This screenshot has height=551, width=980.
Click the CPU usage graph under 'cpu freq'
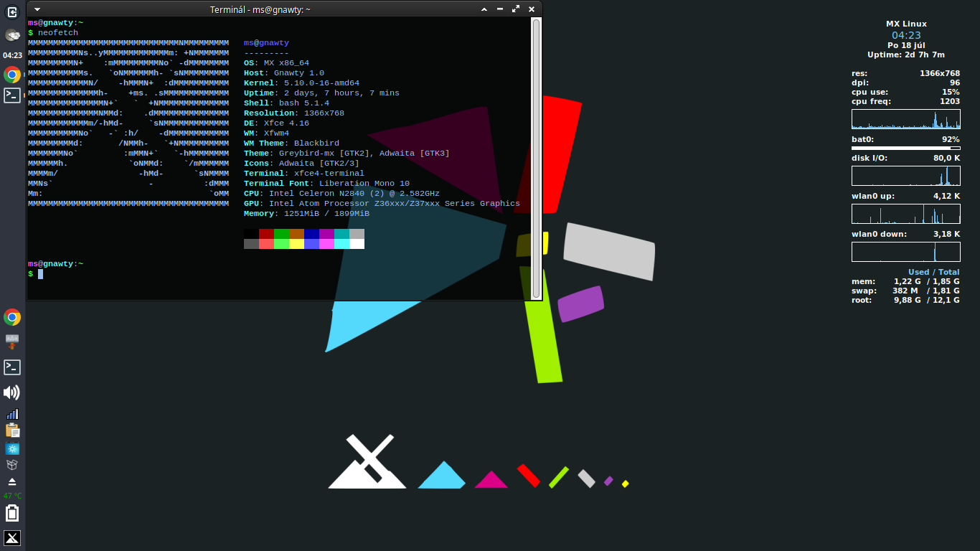tap(906, 119)
